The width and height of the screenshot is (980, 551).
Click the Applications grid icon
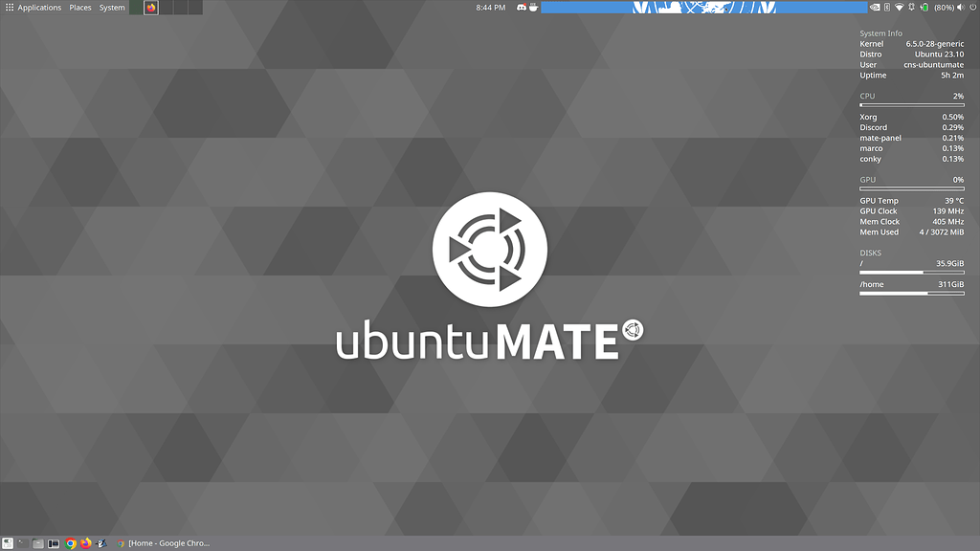point(10,8)
